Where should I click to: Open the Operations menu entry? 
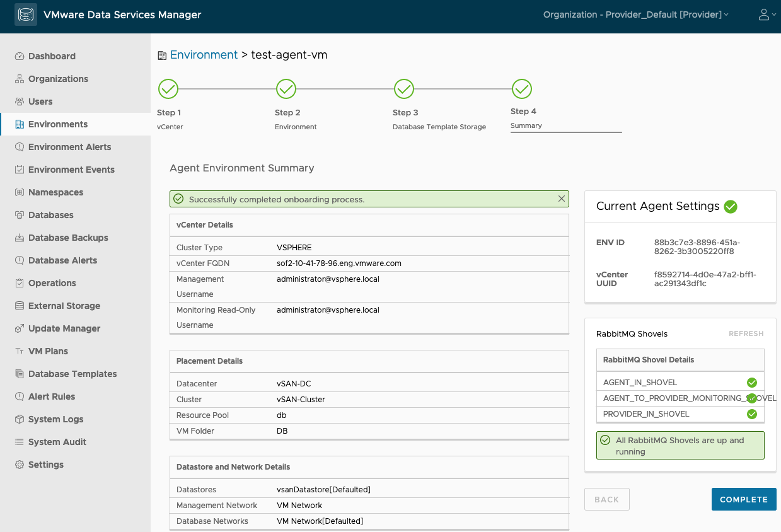[x=52, y=283]
